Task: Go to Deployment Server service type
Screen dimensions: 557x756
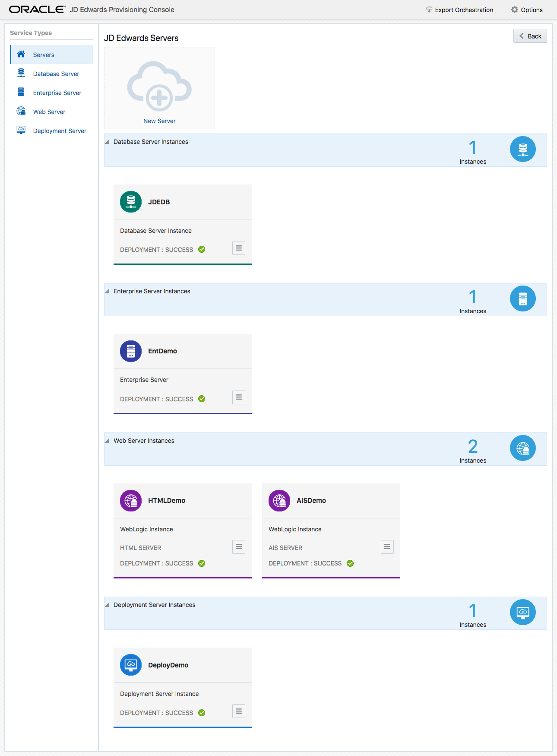Action: [x=60, y=131]
